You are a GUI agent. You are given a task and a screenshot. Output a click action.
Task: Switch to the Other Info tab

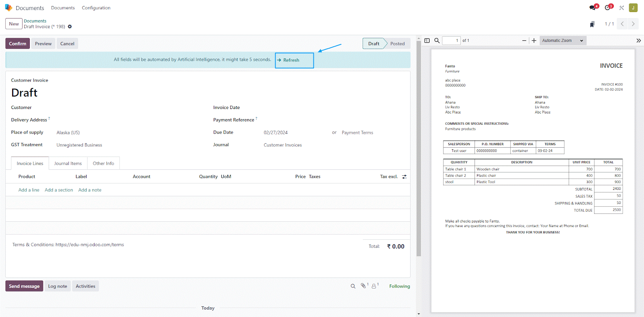(x=103, y=163)
